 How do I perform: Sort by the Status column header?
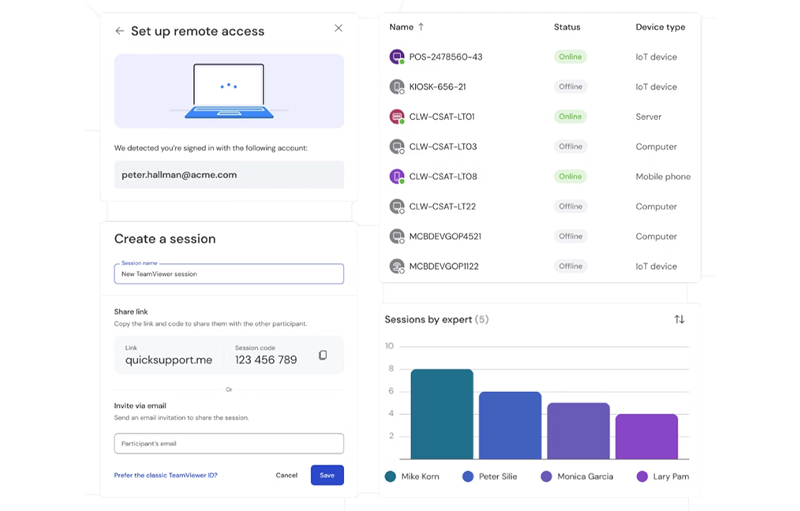pyautogui.click(x=567, y=27)
